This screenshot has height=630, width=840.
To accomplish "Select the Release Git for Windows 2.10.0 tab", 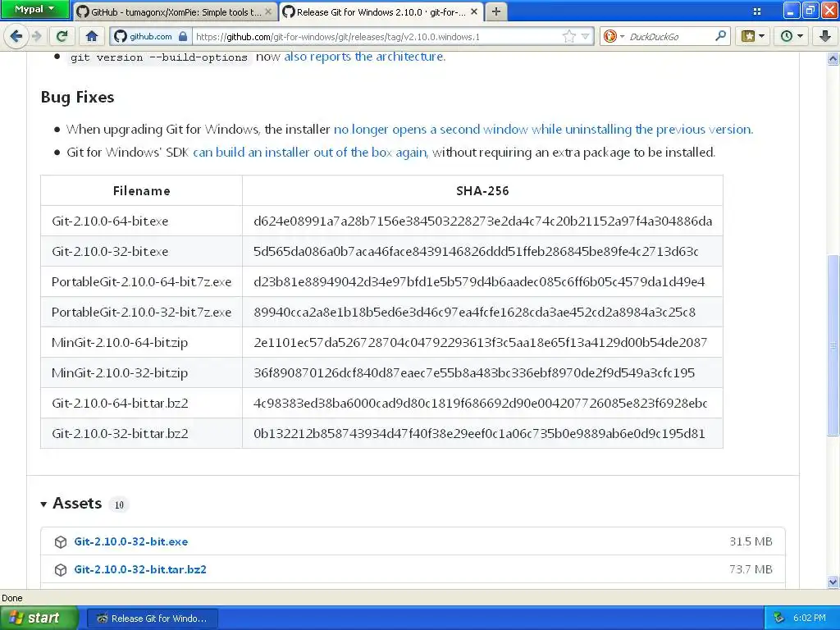I will [x=381, y=11].
